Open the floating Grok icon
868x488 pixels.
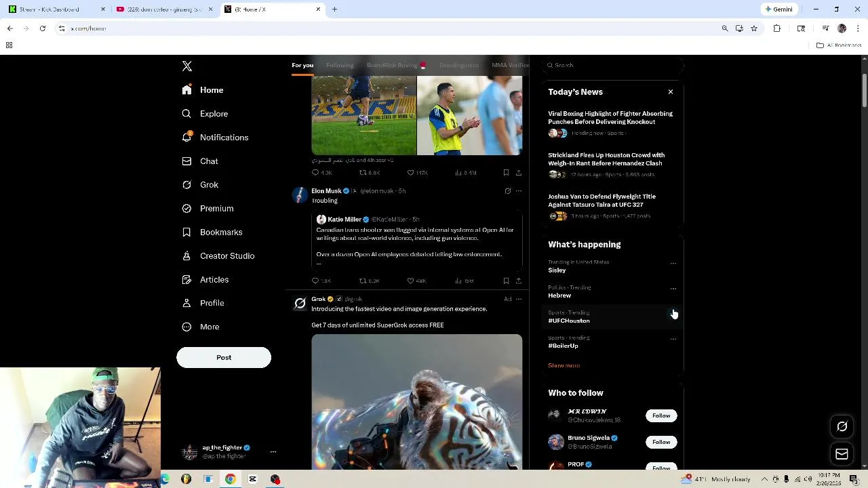pos(842,426)
